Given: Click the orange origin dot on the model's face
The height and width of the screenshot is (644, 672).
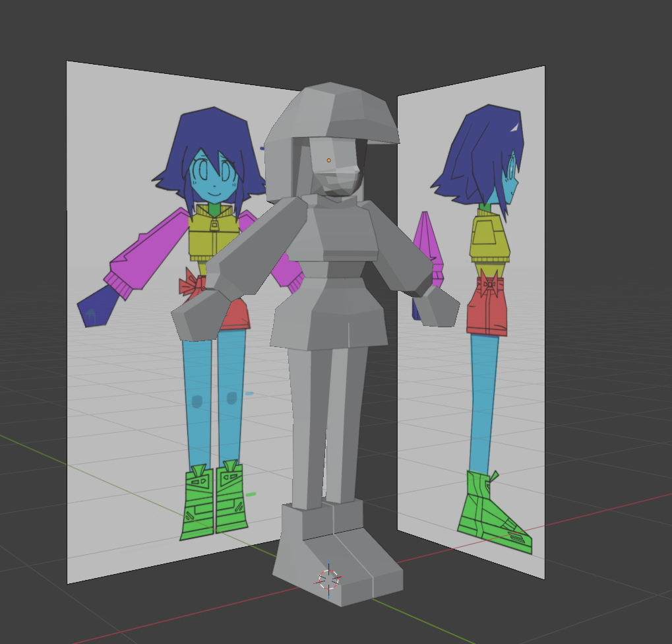Looking at the screenshot, I should [328, 160].
